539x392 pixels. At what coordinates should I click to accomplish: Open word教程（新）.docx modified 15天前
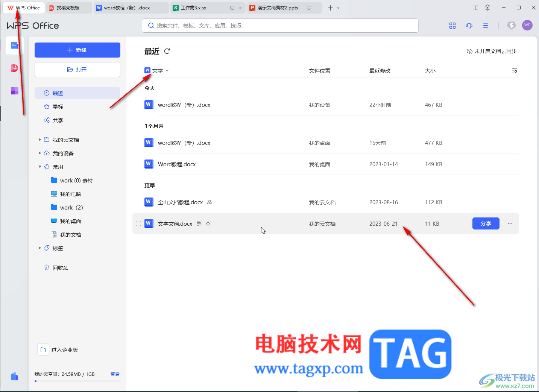click(326, 143)
